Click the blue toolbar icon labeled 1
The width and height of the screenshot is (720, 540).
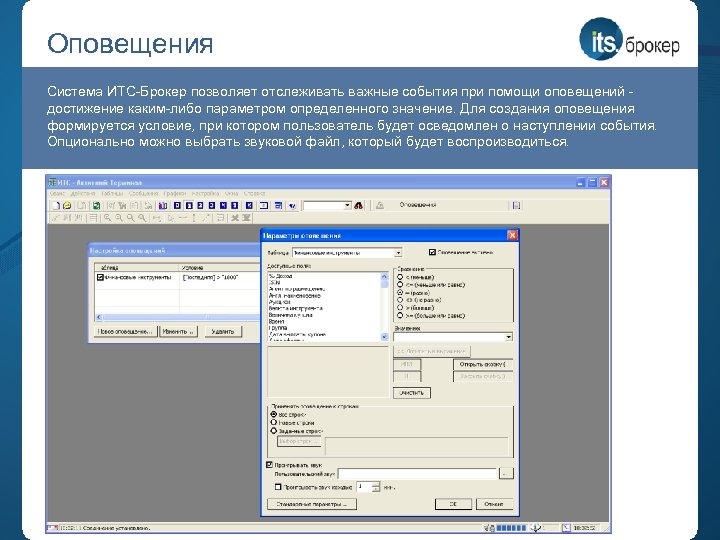tap(189, 206)
